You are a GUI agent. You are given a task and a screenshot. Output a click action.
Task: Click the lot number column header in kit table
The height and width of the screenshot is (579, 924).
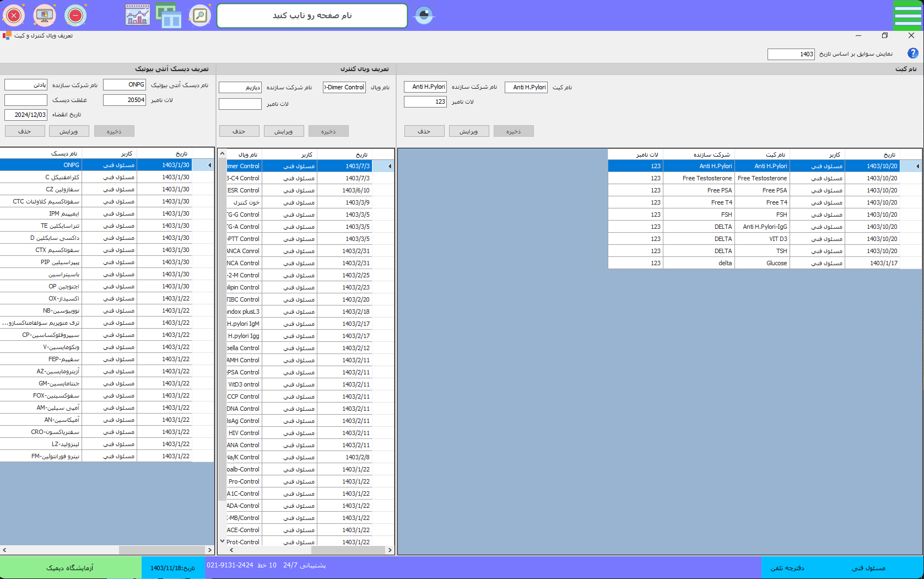pos(635,154)
